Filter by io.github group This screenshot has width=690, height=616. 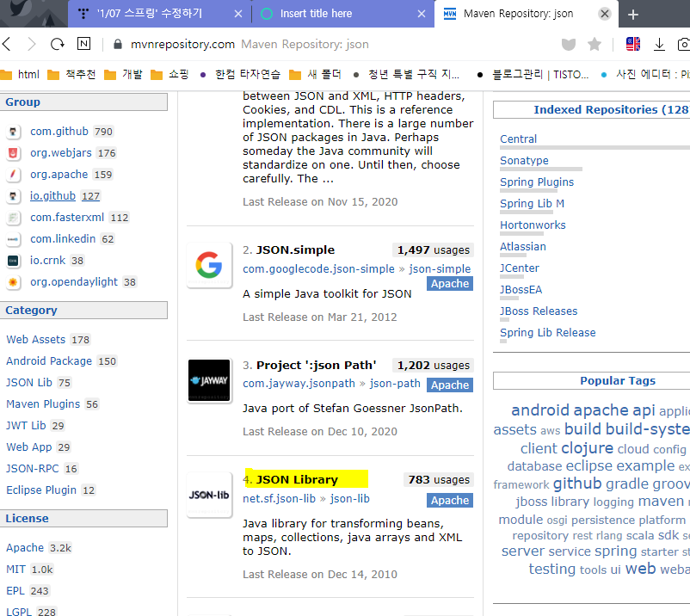pos(52,196)
